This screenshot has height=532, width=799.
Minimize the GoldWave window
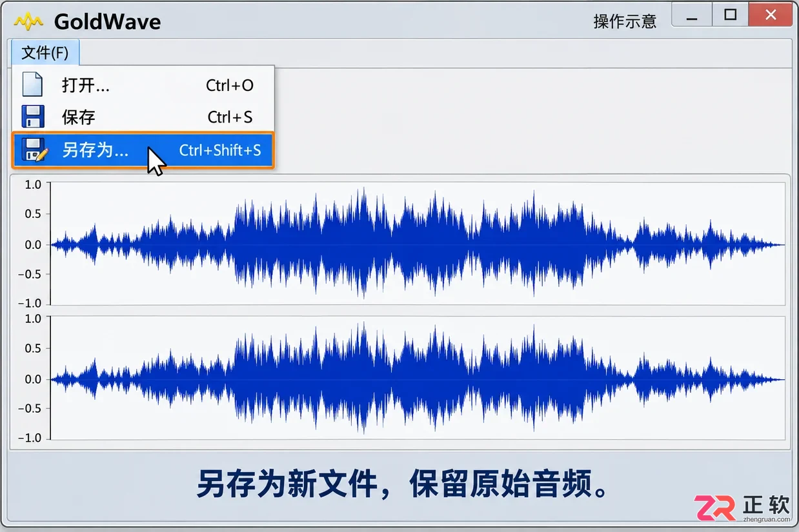tap(691, 15)
